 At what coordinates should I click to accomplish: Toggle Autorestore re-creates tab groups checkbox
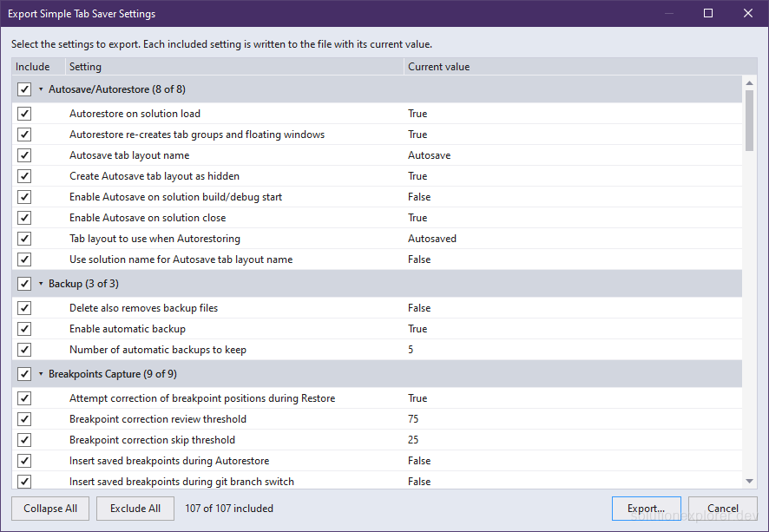click(24, 135)
